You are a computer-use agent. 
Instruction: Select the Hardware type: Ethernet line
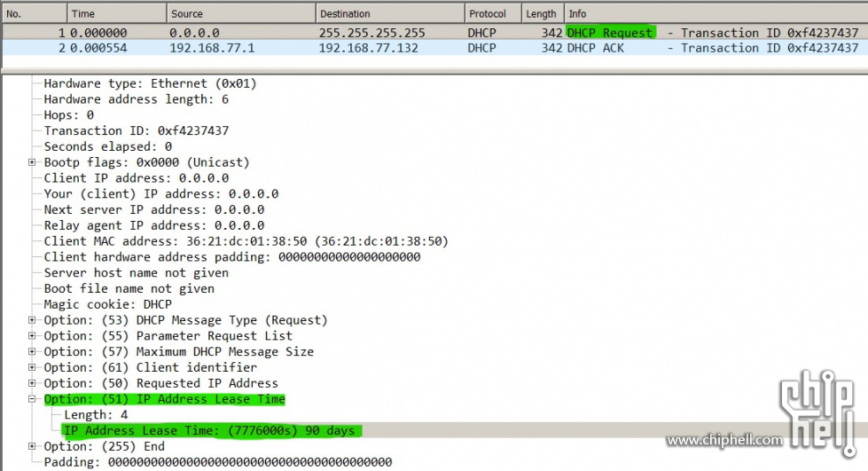pos(150,83)
